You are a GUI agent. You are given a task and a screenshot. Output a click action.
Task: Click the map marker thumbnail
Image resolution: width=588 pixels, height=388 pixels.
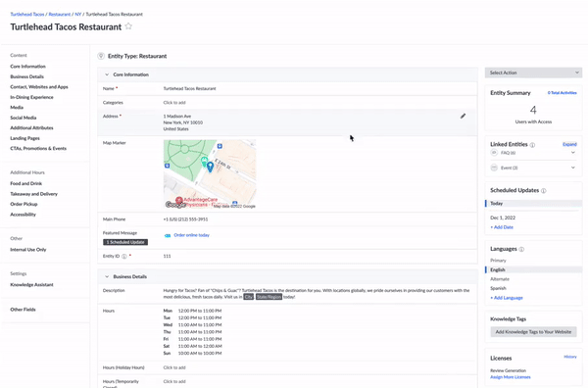(210, 174)
